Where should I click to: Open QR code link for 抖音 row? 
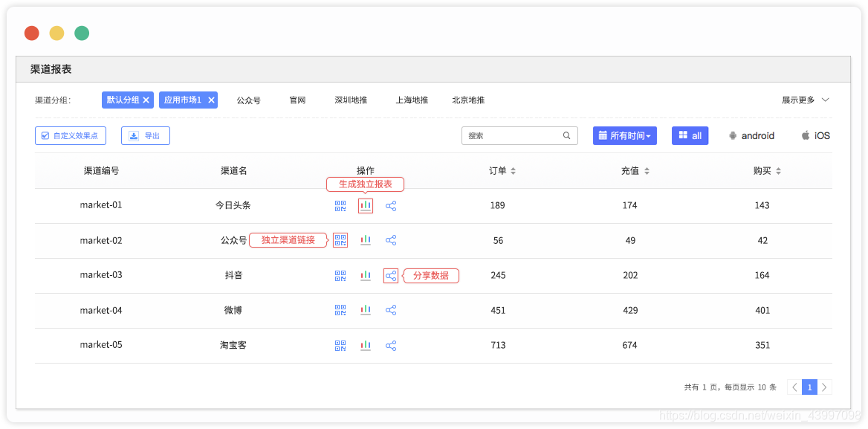coord(340,275)
